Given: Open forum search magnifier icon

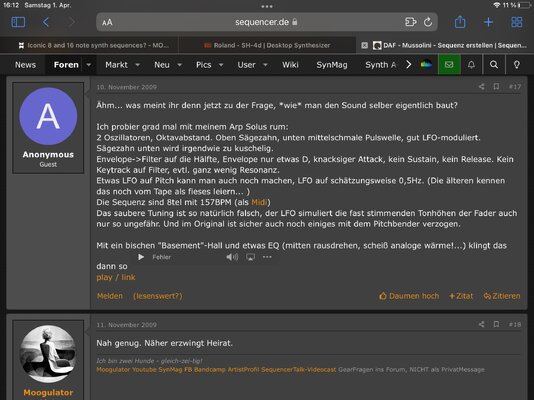Looking at the screenshot, I should [494, 65].
